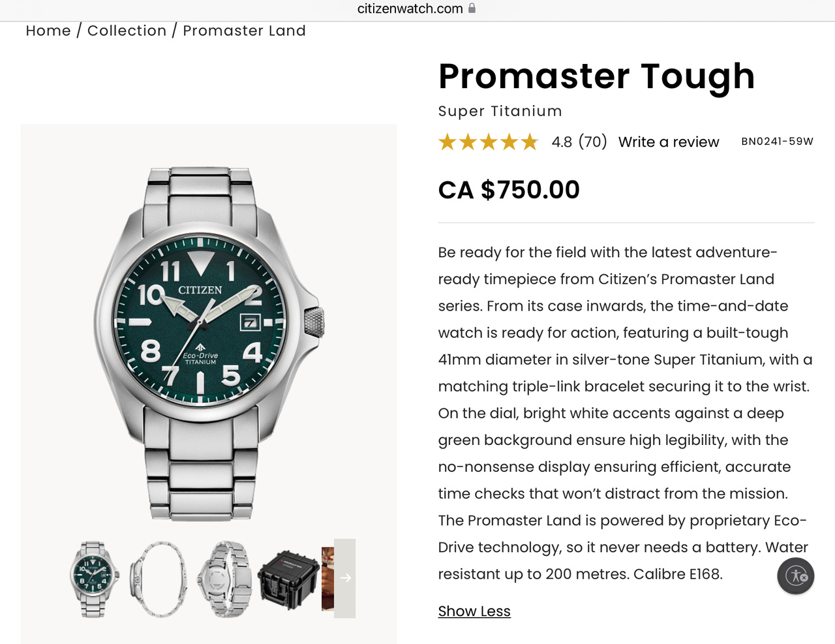Select the caseback view thumbnail

click(226, 579)
